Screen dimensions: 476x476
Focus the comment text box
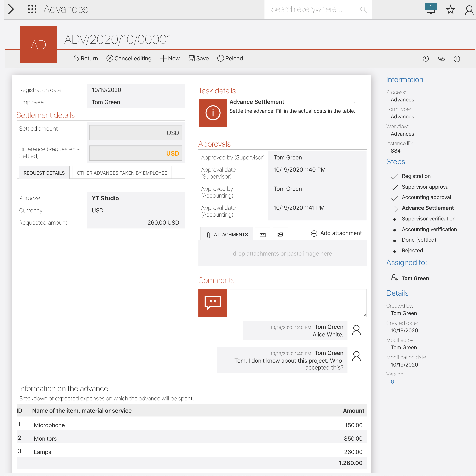tap(298, 303)
